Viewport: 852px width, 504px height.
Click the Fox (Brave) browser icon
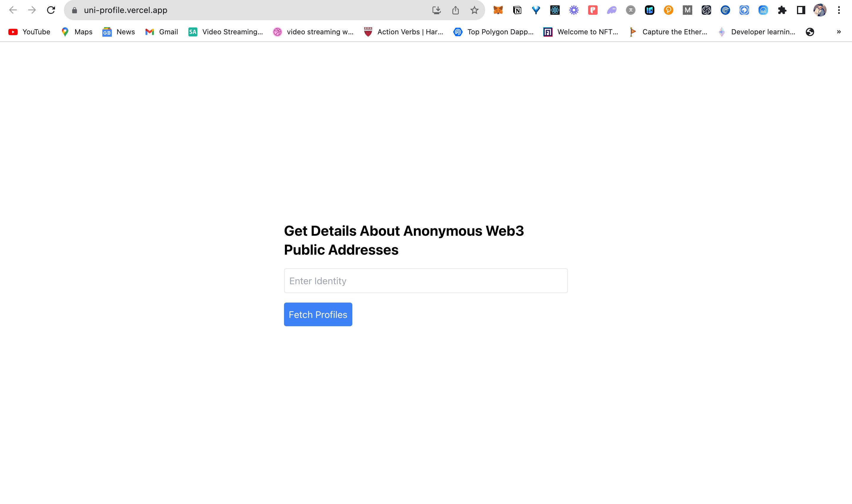(x=498, y=10)
